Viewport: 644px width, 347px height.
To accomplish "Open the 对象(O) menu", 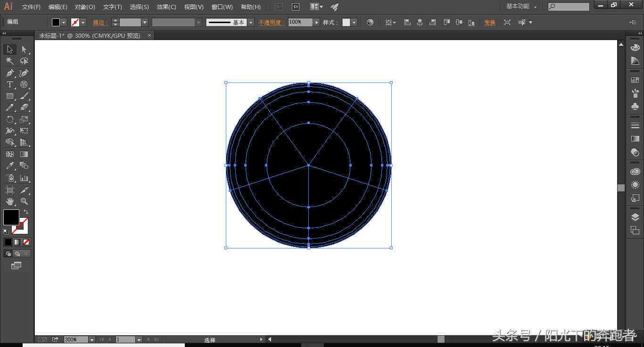I will (85, 7).
